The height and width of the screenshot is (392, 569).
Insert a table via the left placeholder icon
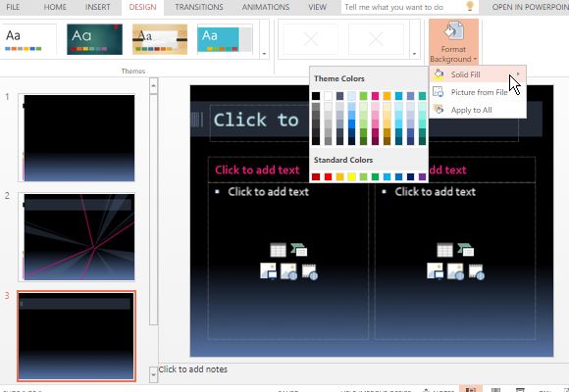point(278,250)
